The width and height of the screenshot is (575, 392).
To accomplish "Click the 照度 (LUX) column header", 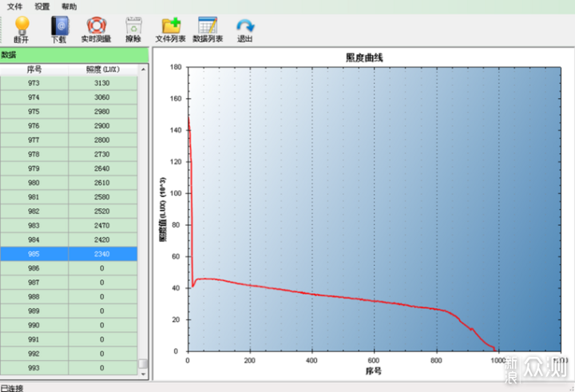I will coord(103,69).
